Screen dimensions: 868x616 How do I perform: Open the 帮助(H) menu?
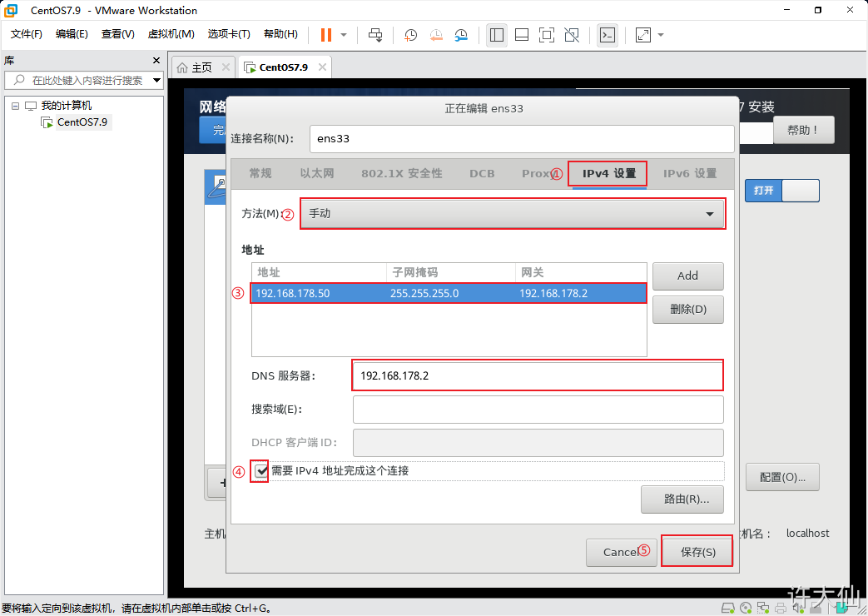click(280, 34)
